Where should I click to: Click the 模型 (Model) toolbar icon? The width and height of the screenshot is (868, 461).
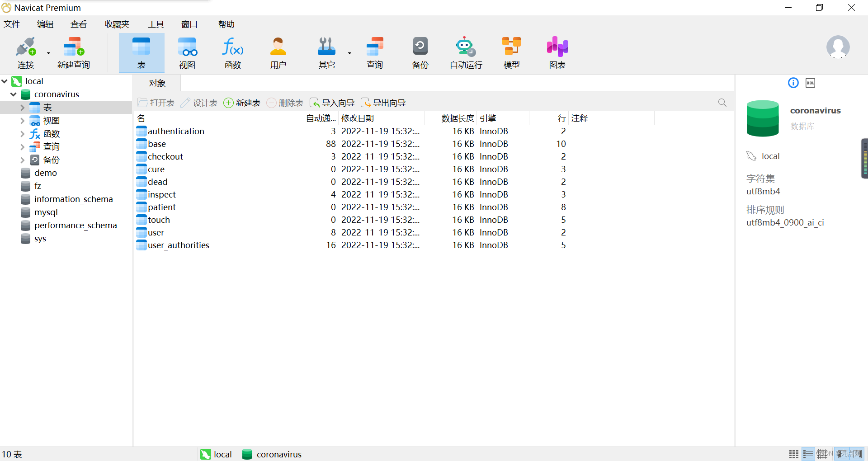point(512,53)
